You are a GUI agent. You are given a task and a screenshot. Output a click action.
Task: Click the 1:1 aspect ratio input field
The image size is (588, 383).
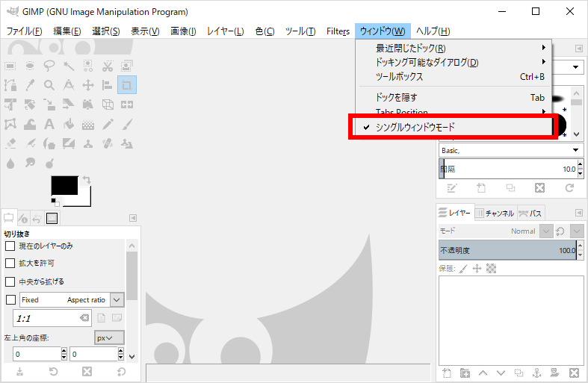52,318
